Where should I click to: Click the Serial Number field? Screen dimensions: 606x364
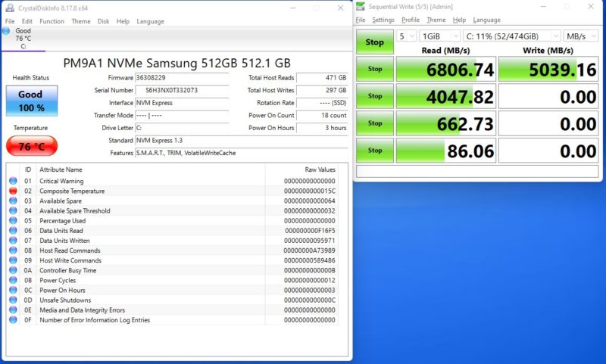click(x=182, y=90)
